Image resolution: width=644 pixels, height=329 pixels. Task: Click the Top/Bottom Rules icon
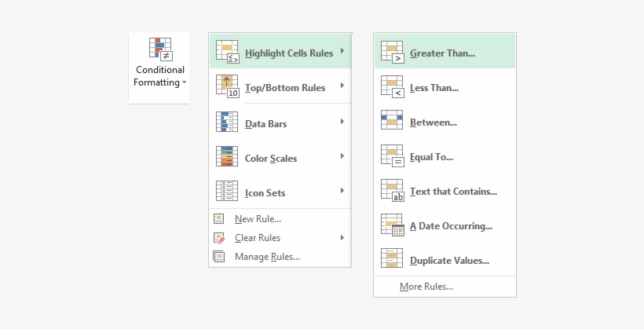point(227,86)
